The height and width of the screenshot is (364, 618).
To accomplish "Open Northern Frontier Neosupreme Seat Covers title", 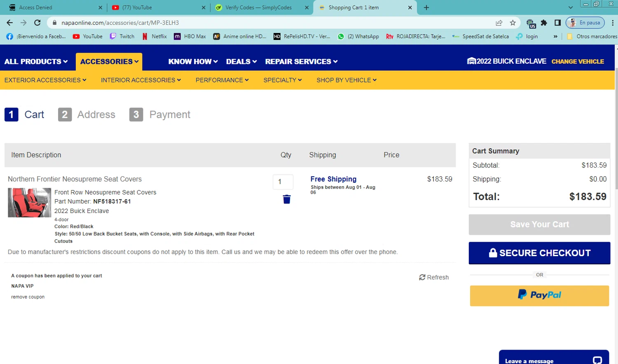I will point(75,179).
